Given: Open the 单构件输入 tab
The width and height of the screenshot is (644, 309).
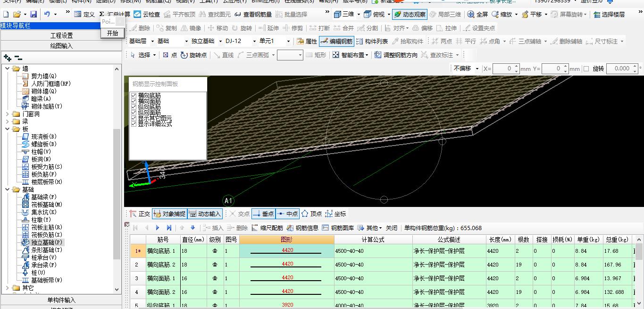Looking at the screenshot, I should (x=61, y=300).
